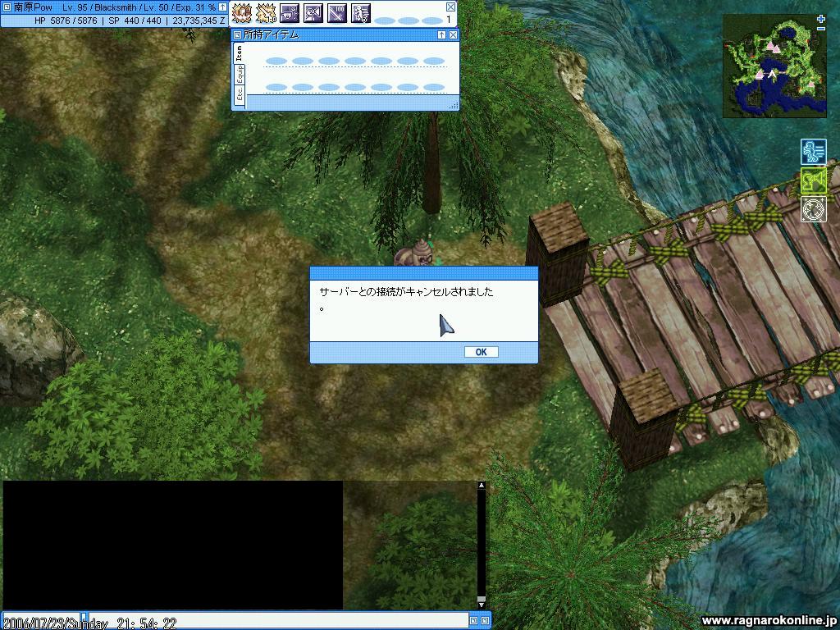Click the hotbar page number 1
Image resolution: width=840 pixels, height=630 pixels.
click(x=449, y=20)
